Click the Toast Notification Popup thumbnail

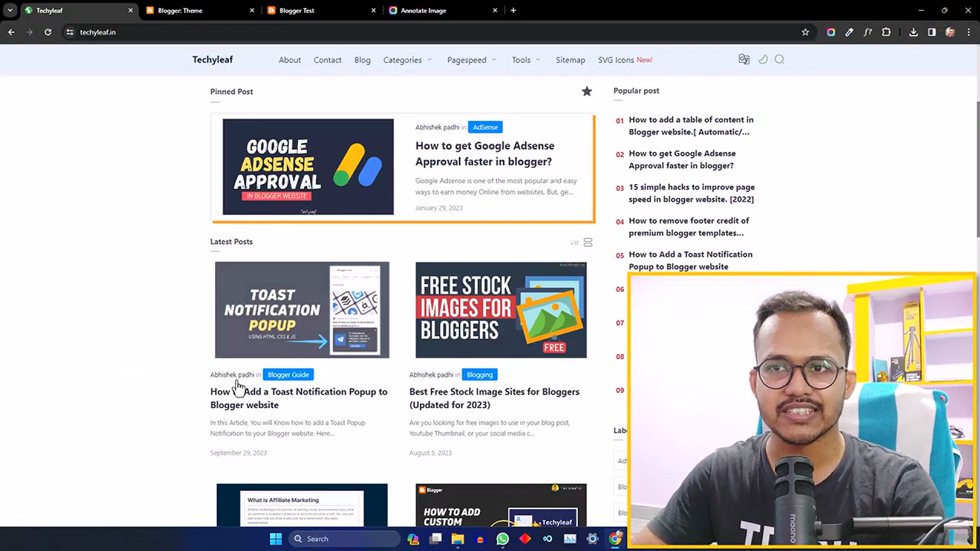[x=302, y=310]
